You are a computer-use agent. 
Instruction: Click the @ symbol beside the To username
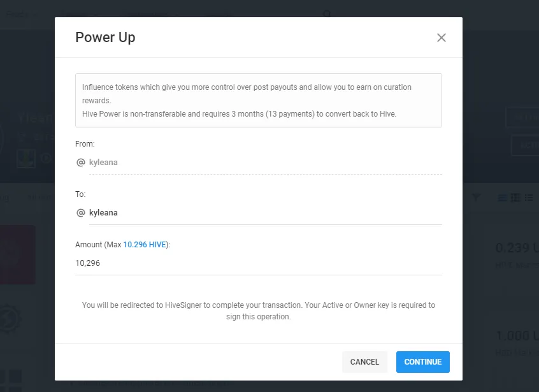click(x=81, y=213)
